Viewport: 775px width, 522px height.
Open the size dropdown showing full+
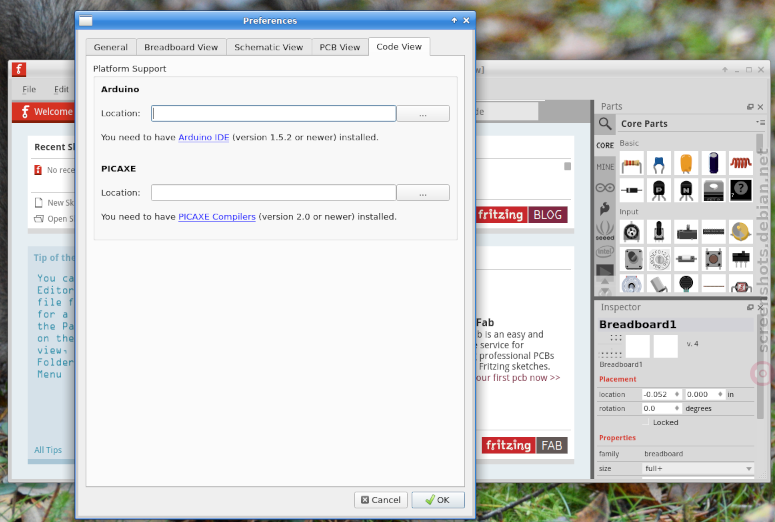point(698,468)
